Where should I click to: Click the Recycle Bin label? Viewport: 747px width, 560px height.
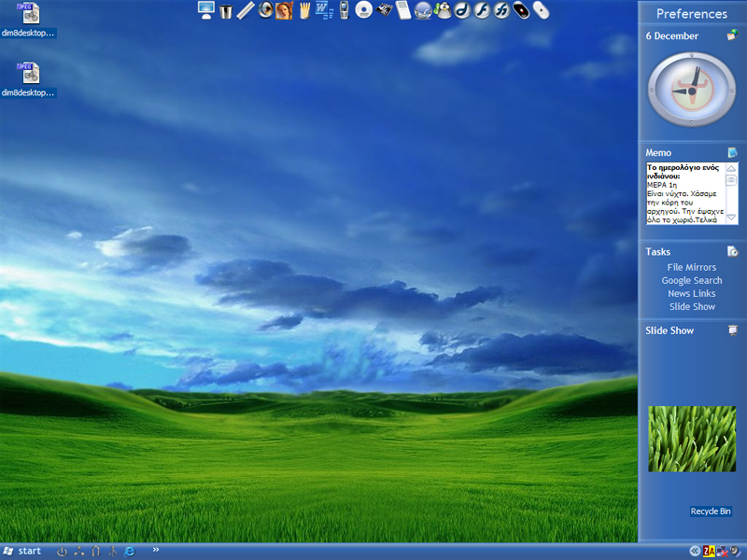click(x=711, y=511)
